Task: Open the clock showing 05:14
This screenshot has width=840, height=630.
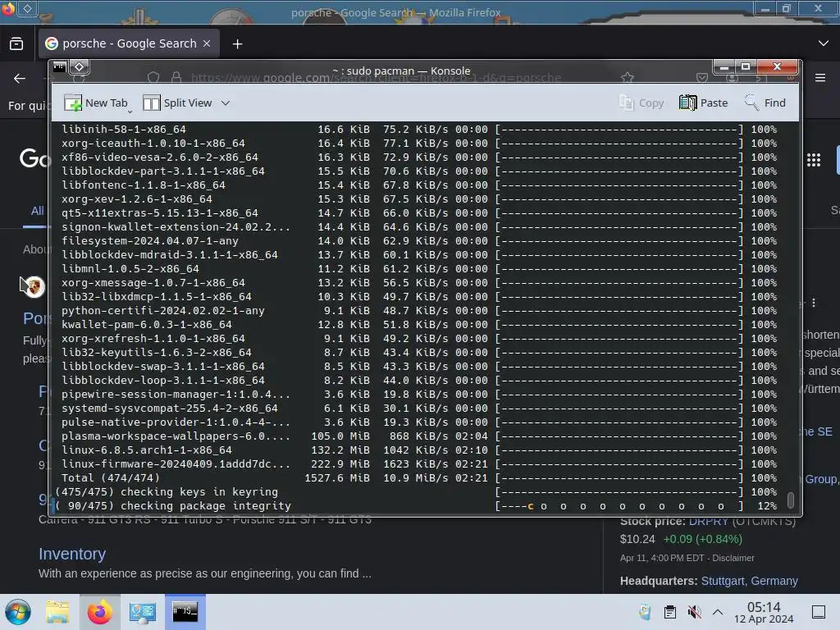Action: click(764, 612)
